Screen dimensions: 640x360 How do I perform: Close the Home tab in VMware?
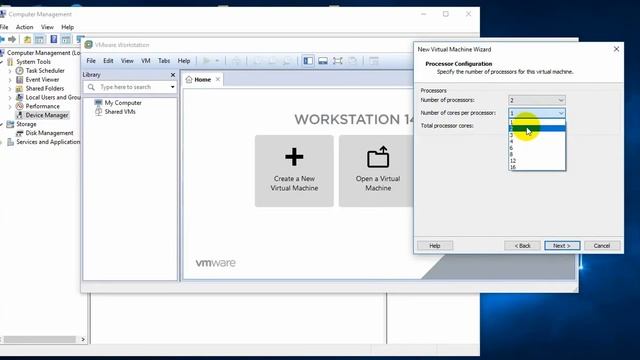[218, 79]
